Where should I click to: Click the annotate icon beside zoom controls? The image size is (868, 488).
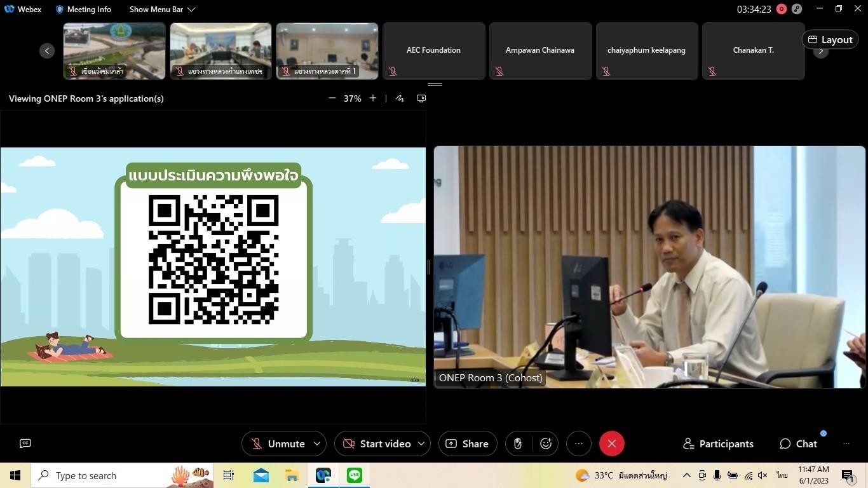pos(400,98)
